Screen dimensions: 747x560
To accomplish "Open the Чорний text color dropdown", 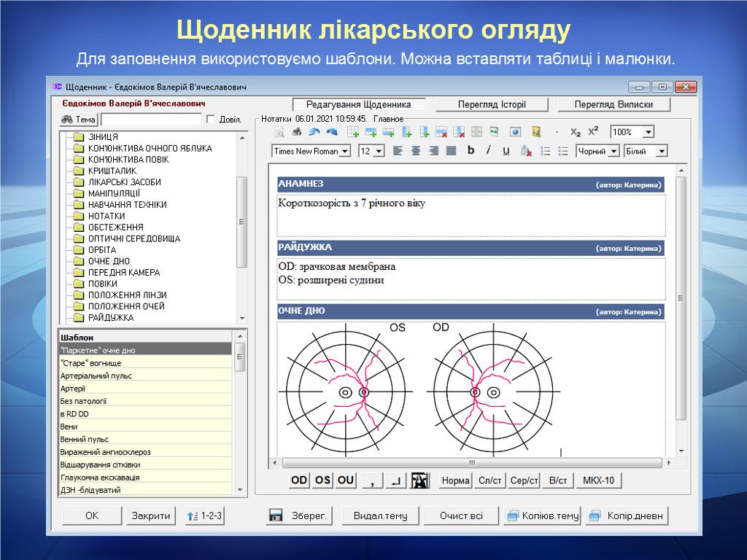I will point(614,151).
